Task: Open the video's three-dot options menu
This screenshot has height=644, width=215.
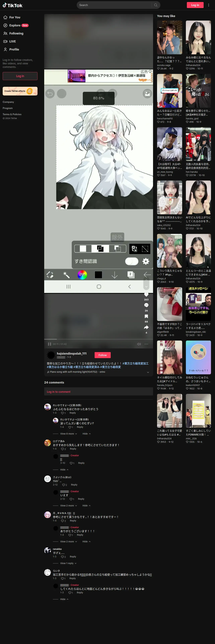Action: (146, 344)
